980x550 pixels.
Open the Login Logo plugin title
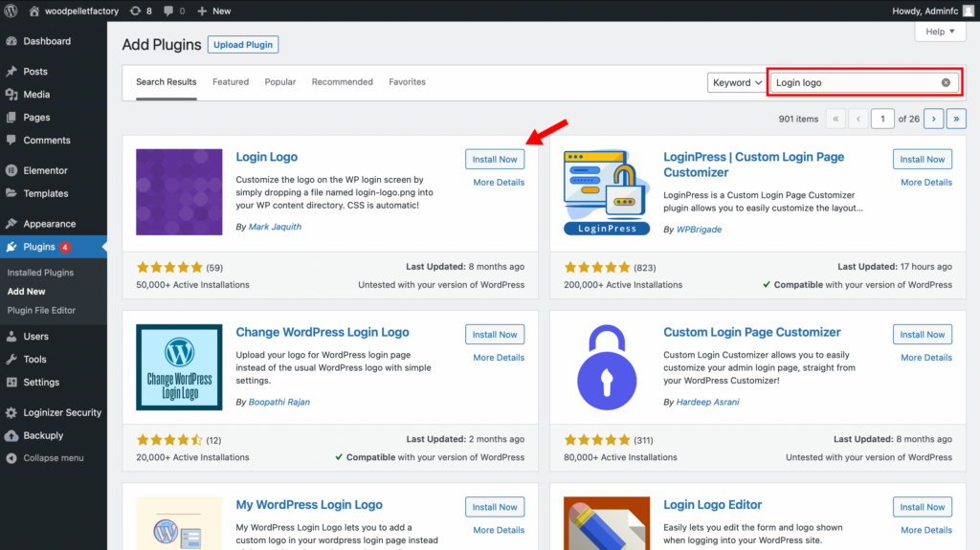[266, 157]
